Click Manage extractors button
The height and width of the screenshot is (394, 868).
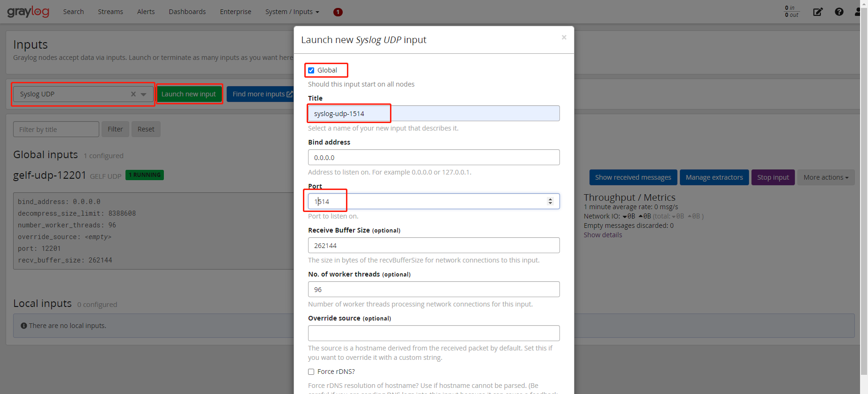pos(714,177)
